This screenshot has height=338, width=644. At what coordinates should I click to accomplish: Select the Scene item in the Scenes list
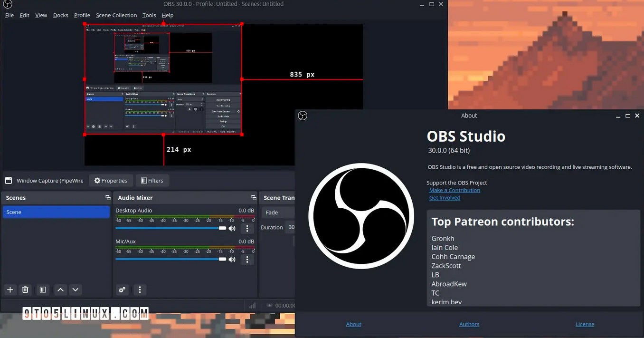(x=56, y=212)
